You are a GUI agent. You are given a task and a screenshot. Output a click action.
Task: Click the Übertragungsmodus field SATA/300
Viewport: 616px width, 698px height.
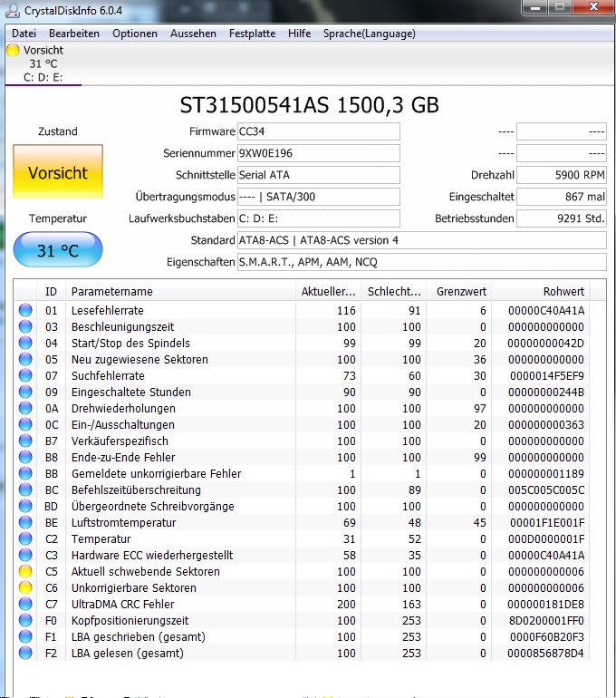(319, 197)
